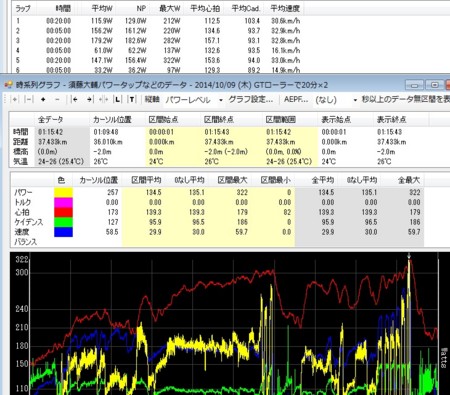This screenshot has height=395, width=450.
Task: Toggle the T toolbar button
Action: 132,99
